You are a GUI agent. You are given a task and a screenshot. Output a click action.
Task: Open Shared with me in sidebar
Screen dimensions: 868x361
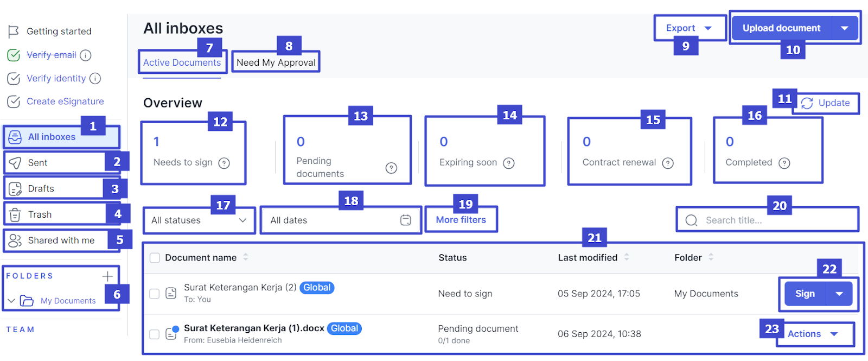point(61,240)
